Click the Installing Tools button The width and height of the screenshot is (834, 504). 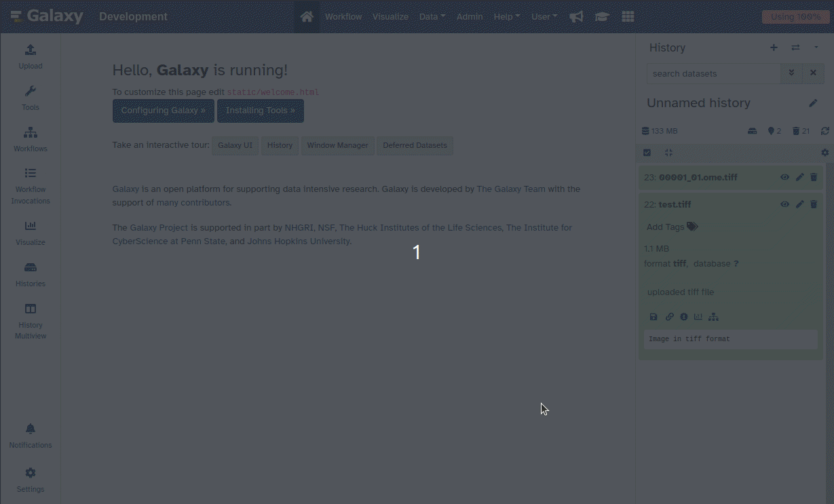261,111
